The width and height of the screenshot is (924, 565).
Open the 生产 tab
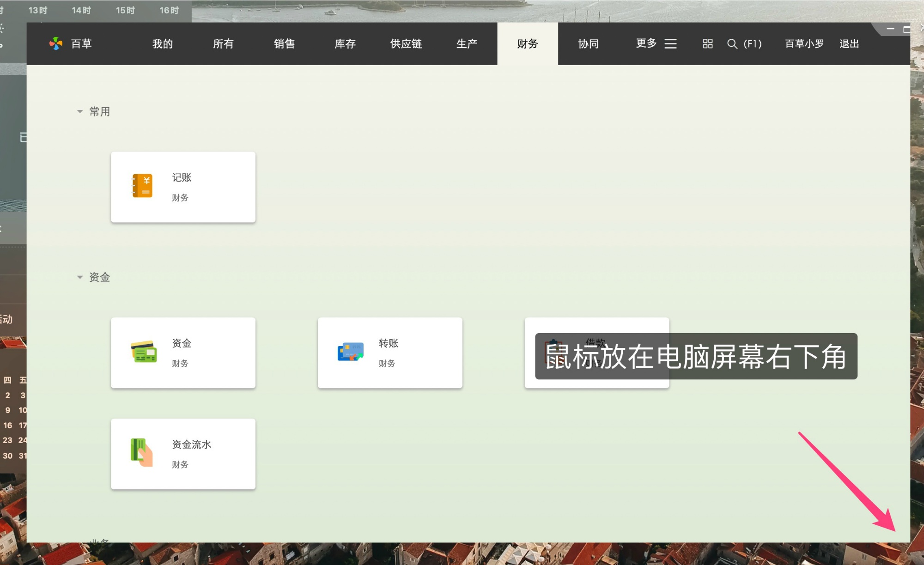[x=467, y=43]
